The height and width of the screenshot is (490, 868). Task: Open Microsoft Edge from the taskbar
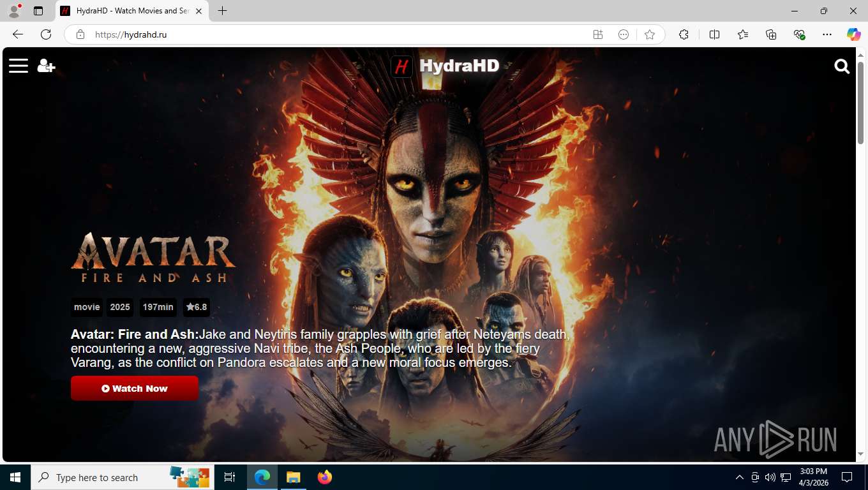tap(262, 477)
